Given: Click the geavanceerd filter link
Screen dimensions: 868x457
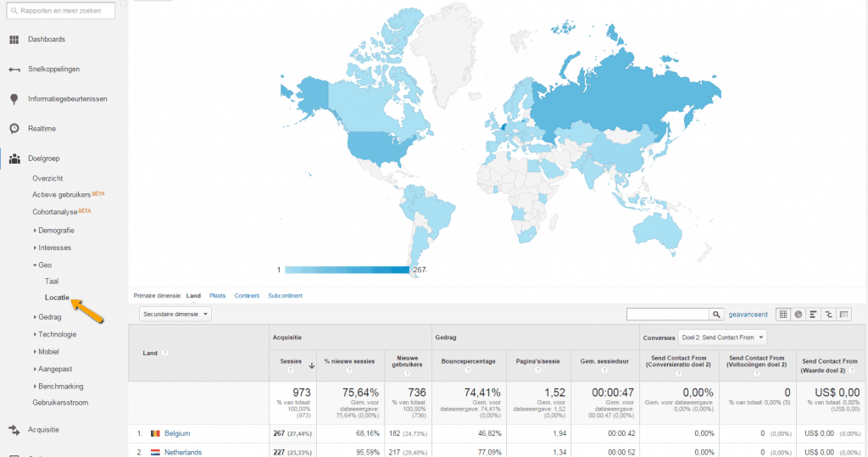Looking at the screenshot, I should tap(748, 315).
